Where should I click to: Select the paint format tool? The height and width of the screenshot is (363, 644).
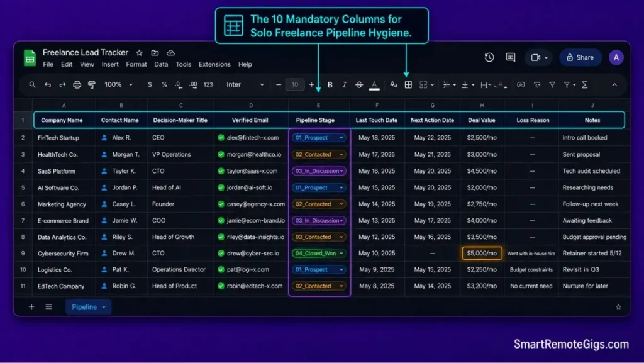[92, 84]
